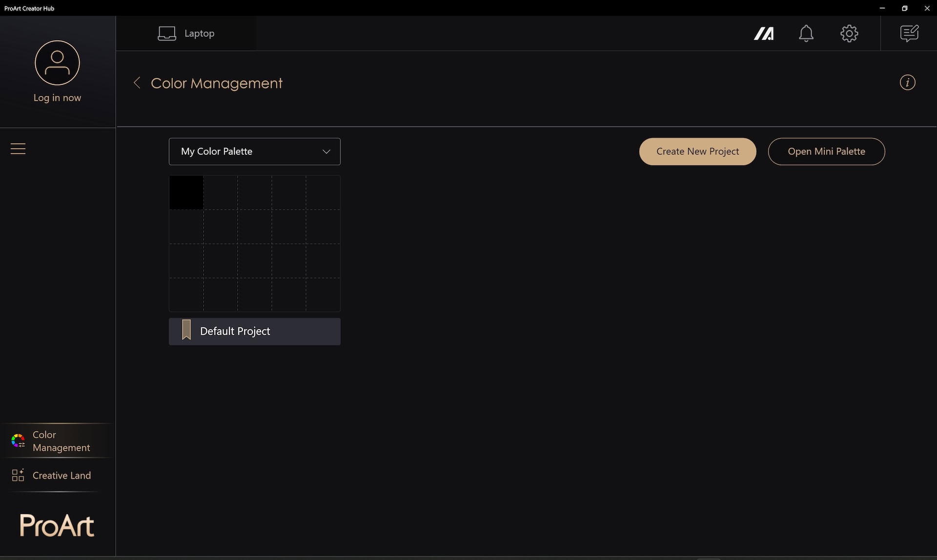Click the user profile avatar icon
937x560 pixels.
coord(57,63)
